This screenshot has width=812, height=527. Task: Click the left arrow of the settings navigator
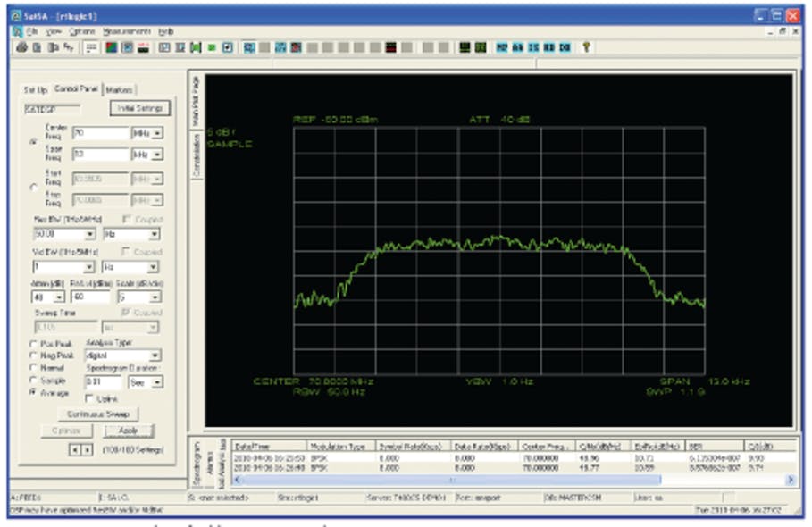point(76,449)
